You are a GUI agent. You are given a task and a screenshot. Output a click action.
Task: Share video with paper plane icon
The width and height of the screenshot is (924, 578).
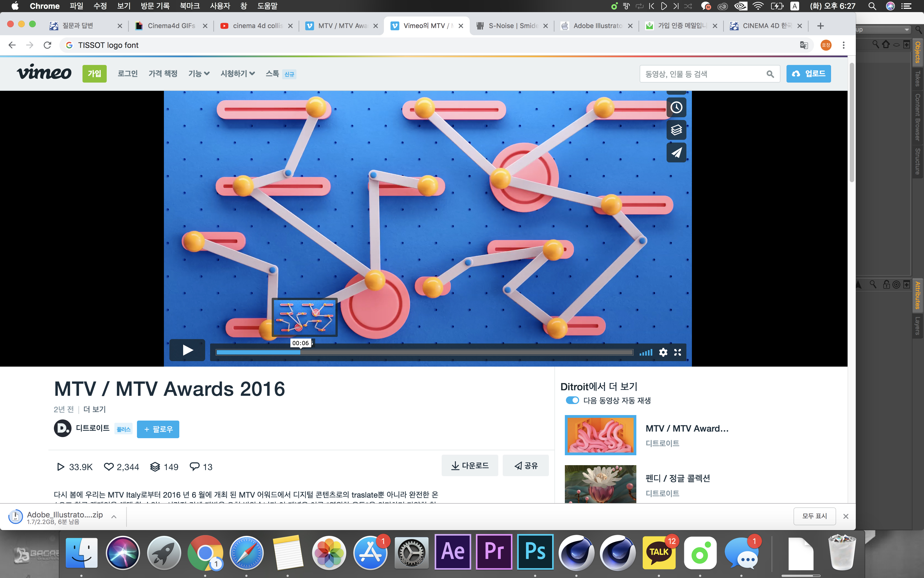pos(676,152)
